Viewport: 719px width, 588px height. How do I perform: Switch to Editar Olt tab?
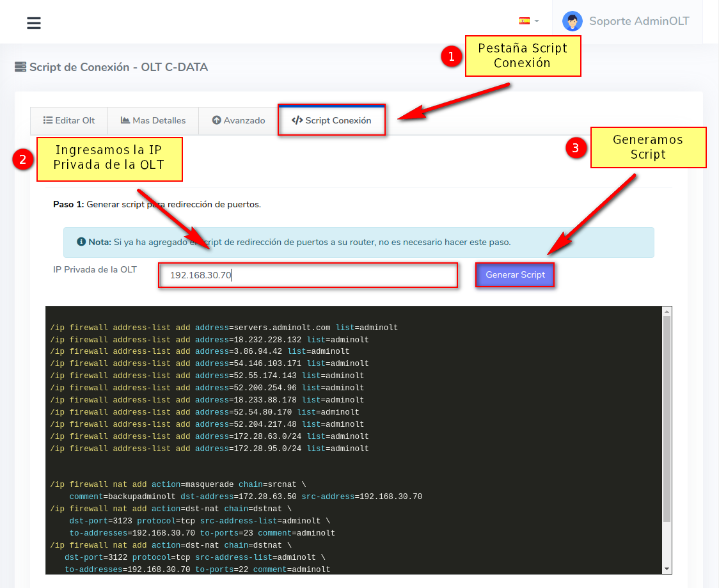69,120
